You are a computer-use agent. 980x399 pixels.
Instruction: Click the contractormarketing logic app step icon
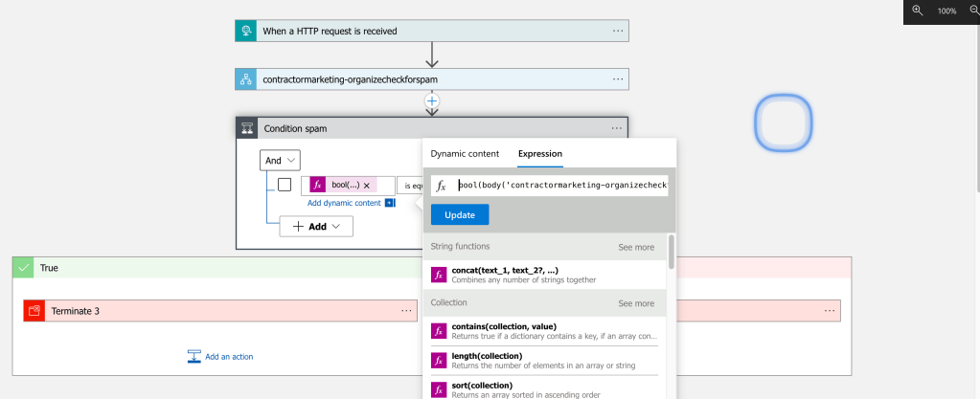pyautogui.click(x=245, y=79)
